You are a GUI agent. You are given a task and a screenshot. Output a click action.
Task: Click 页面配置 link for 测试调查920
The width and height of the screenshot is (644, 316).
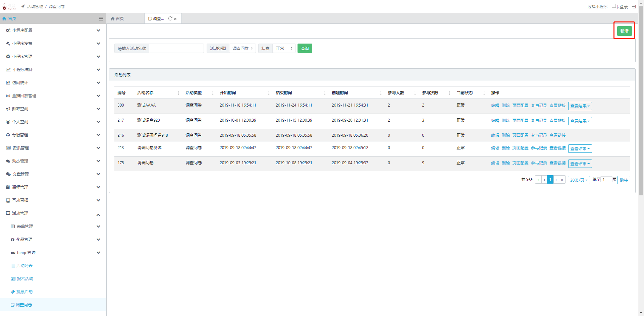520,121
